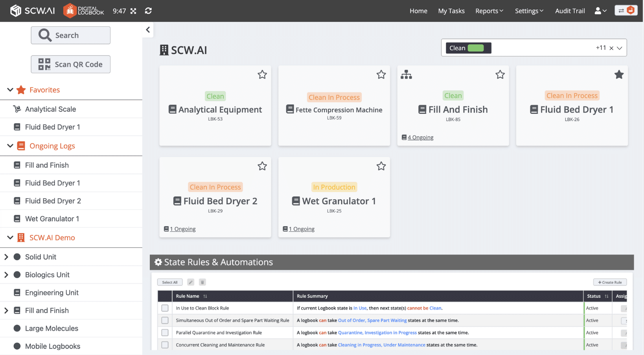Image resolution: width=644 pixels, height=355 pixels.
Task: Click the Create Rule button
Action: 610,282
